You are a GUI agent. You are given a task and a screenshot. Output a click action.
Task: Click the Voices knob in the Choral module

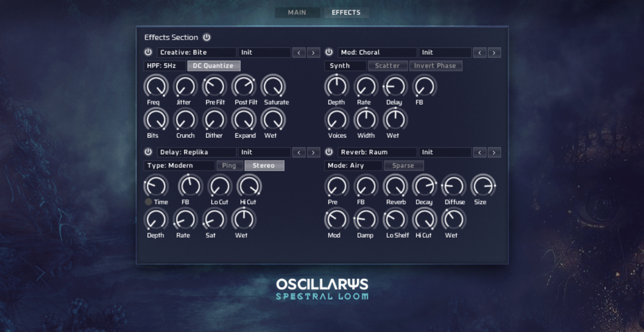pos(336,120)
